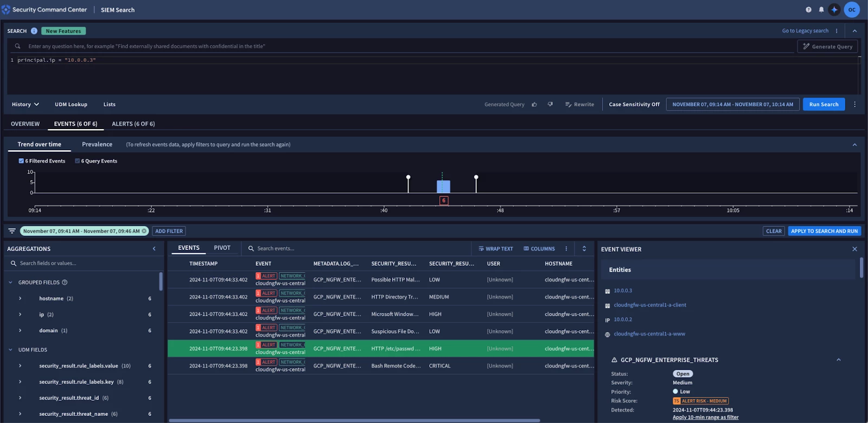The height and width of the screenshot is (423, 868).
Task: Click the Search info icon
Action: click(34, 31)
